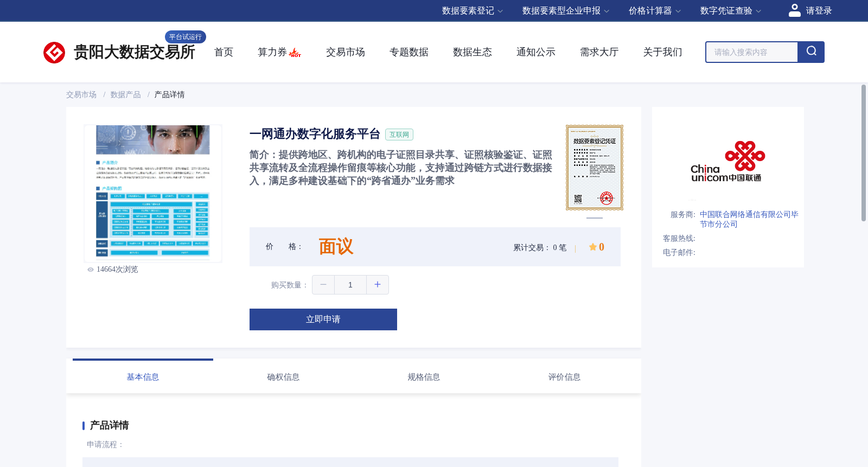Click the search magnifier button
This screenshot has height=467, width=868.
tap(811, 52)
